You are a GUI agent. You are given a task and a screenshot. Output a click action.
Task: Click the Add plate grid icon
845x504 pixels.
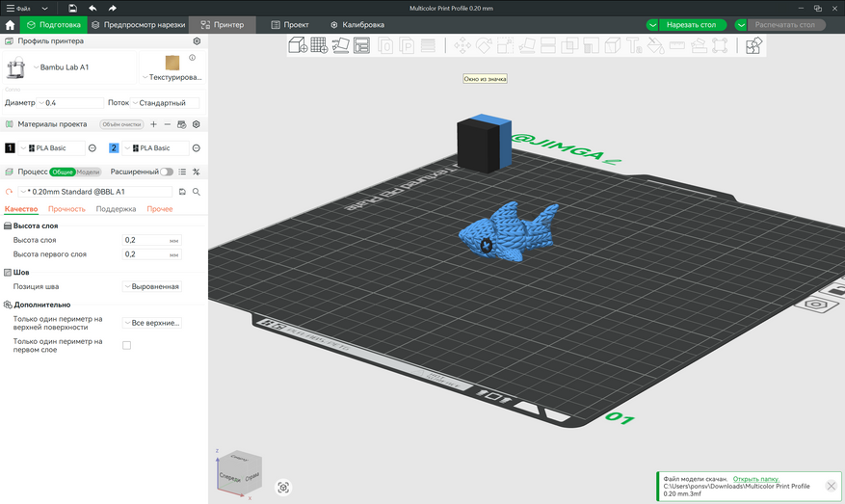pyautogui.click(x=320, y=45)
